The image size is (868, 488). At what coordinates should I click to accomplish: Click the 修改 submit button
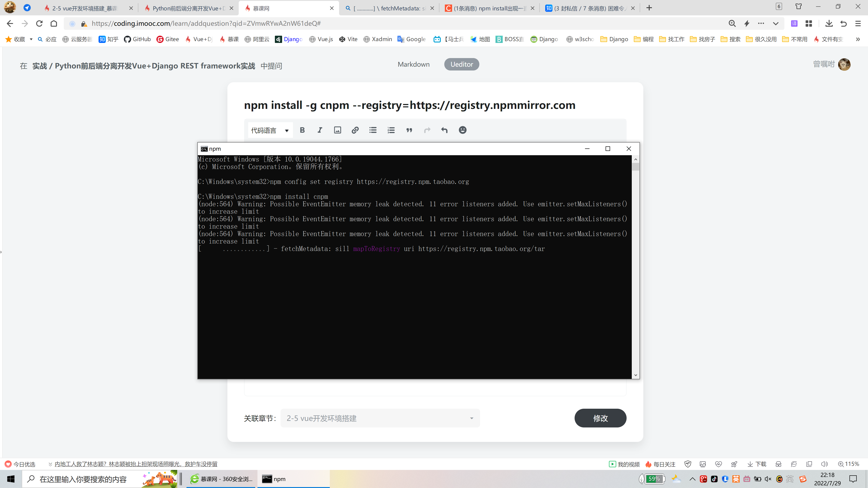pyautogui.click(x=600, y=418)
